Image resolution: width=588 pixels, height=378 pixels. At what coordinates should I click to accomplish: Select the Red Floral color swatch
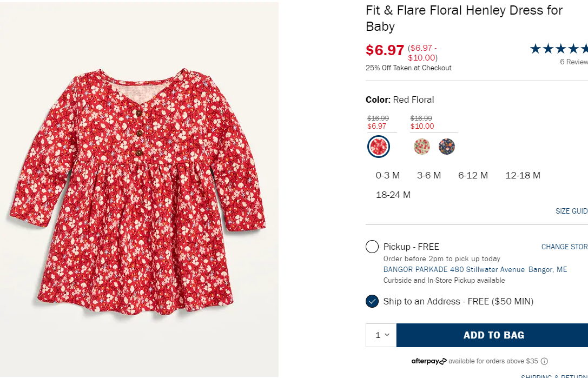[x=379, y=147]
